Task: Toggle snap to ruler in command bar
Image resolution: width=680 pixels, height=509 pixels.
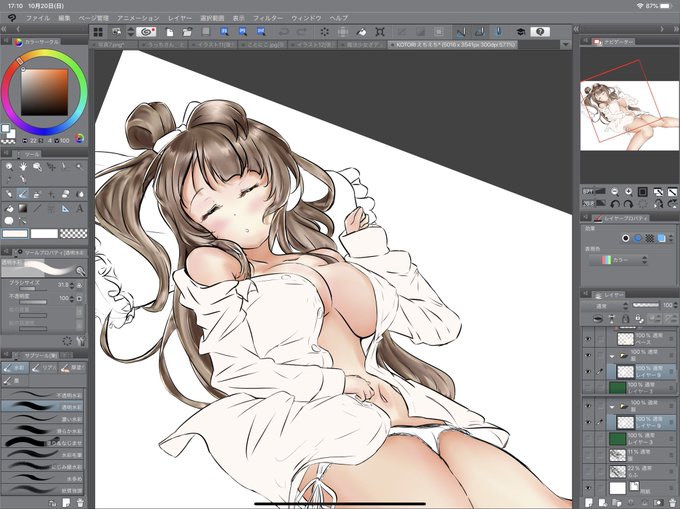Action: 461,32
